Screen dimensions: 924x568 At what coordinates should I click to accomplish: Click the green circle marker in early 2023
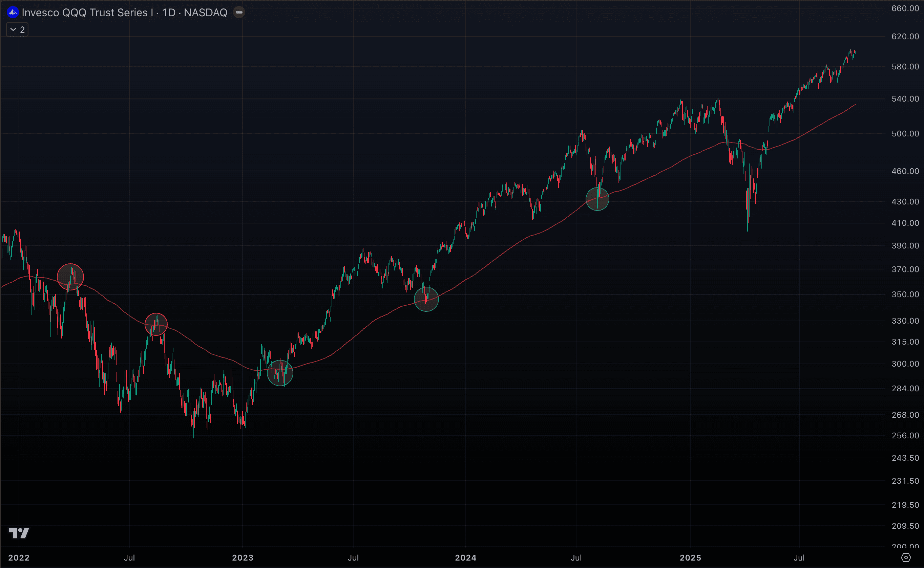click(x=280, y=373)
